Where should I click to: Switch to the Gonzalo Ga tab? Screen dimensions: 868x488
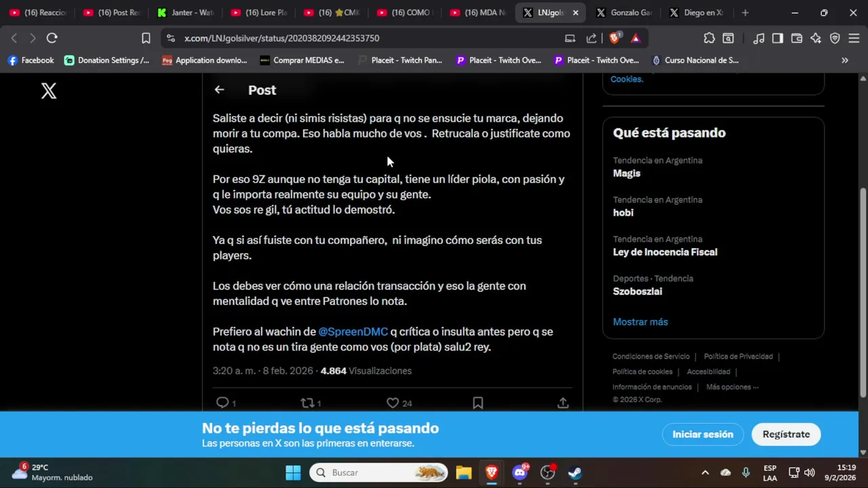click(624, 12)
